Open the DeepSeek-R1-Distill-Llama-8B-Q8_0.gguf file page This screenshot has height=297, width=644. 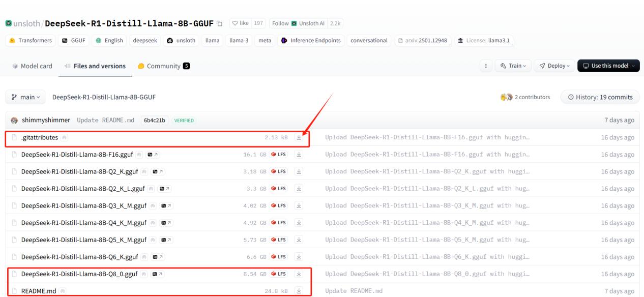79,274
